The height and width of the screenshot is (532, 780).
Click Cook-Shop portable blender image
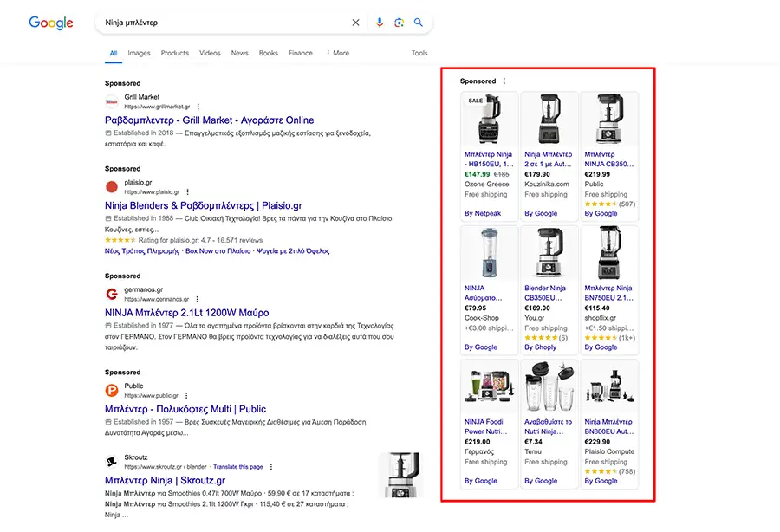coord(490,253)
